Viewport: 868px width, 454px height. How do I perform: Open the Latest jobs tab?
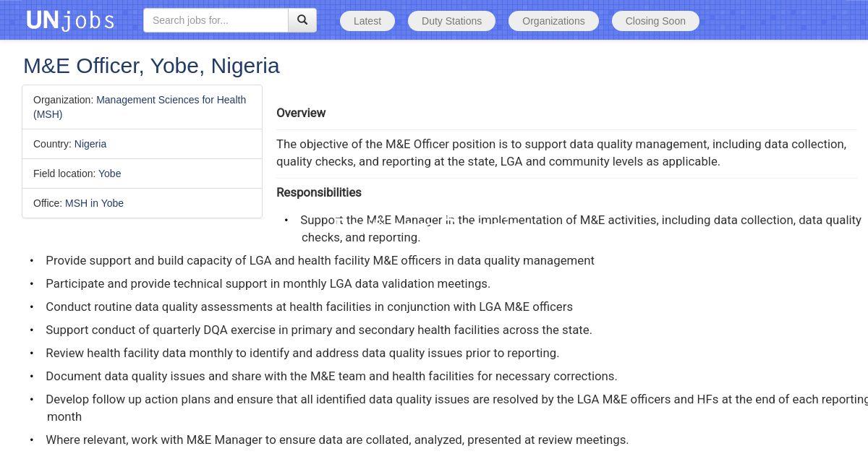click(x=367, y=21)
